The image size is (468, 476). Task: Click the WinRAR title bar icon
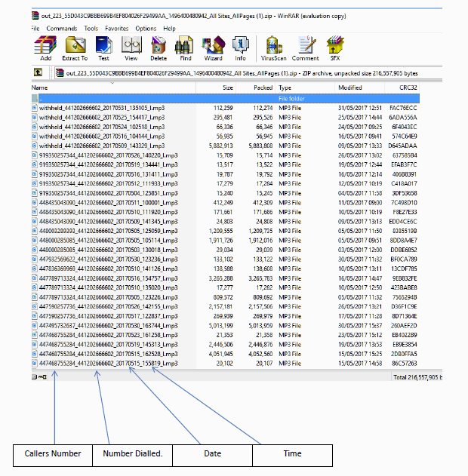[x=35, y=16]
